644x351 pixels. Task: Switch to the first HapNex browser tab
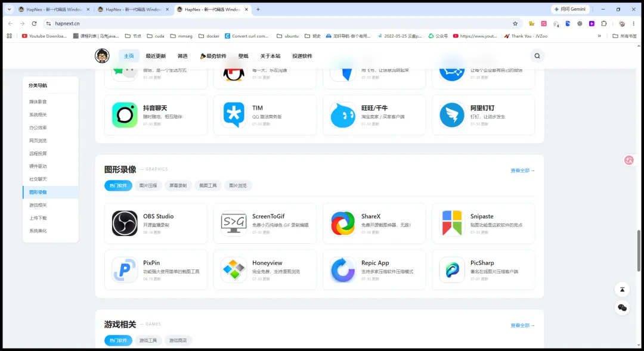[54, 10]
